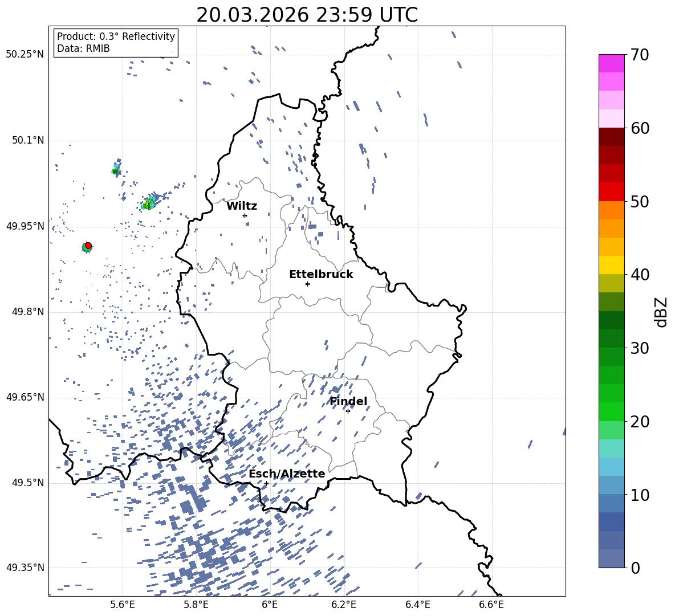Click the 6°E longitude label

(x=270, y=605)
